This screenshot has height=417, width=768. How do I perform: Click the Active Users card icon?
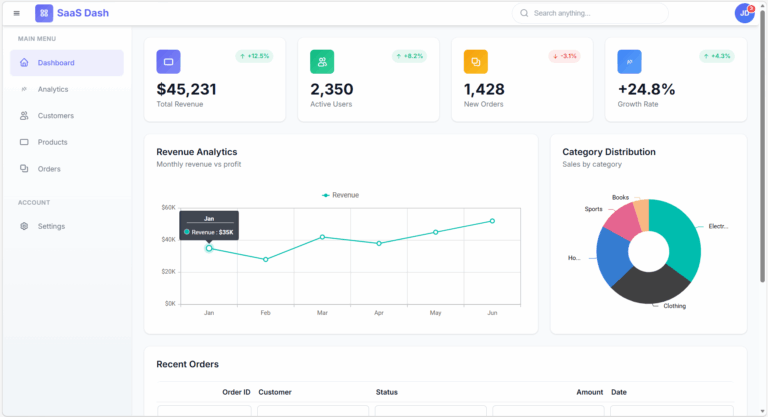click(x=322, y=62)
